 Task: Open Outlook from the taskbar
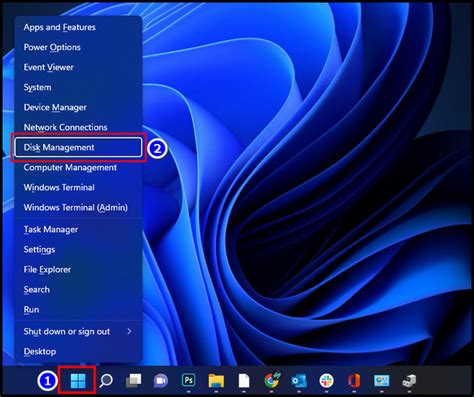click(299, 380)
